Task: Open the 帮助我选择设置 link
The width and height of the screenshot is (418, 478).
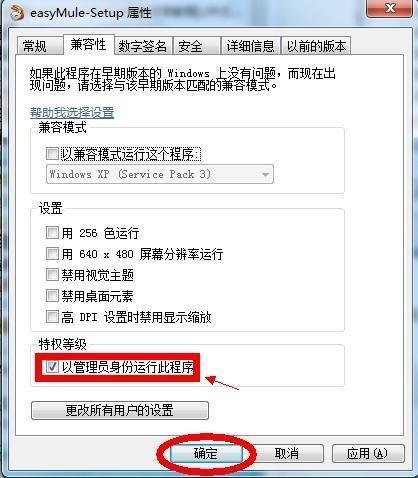Action: pos(72,113)
